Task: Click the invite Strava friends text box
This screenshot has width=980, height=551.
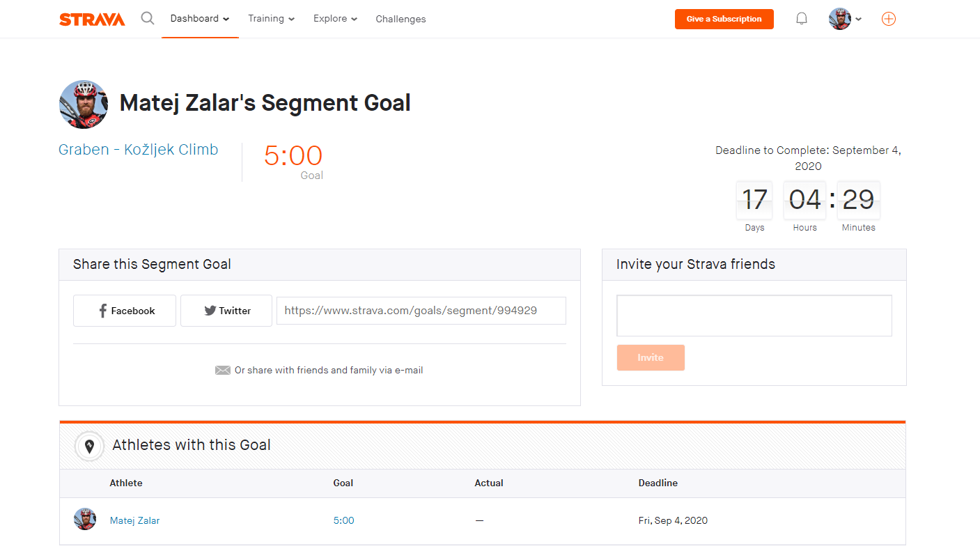Action: 754,316
